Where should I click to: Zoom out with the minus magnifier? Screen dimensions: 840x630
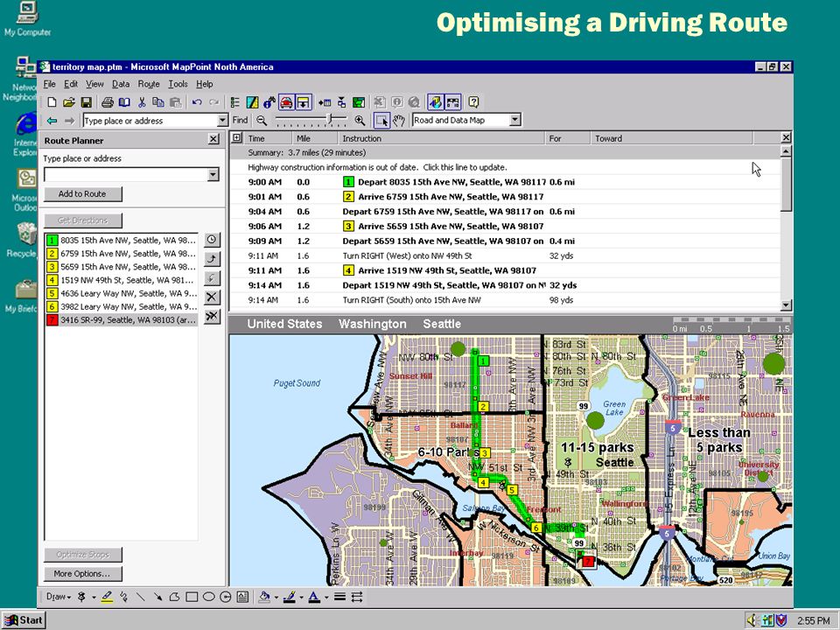pos(262,121)
